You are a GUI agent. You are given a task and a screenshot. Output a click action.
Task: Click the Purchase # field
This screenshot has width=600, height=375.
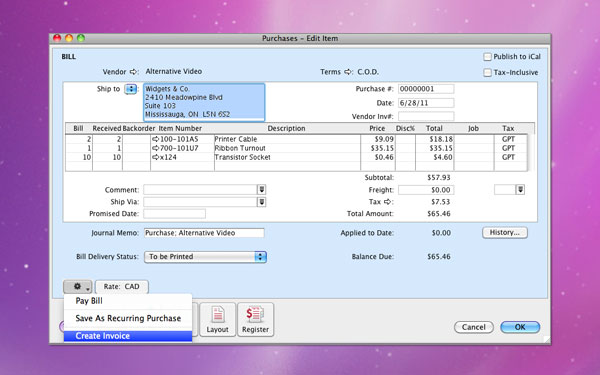click(426, 89)
